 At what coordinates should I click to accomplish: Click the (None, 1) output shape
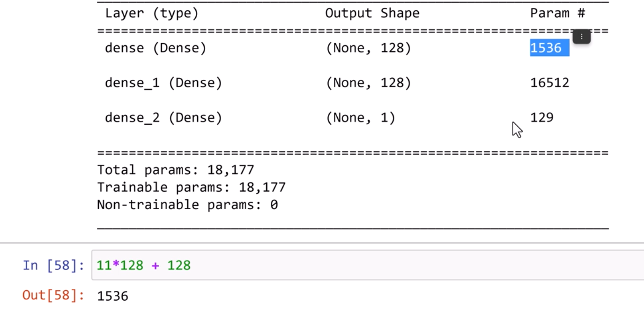coord(360,117)
